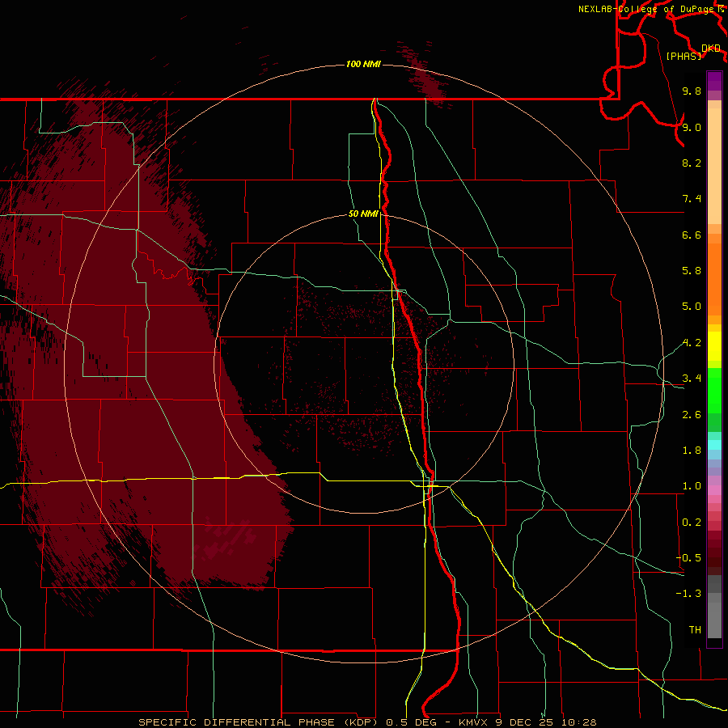Viewport: 728px width, 728px height.
Task: Pick the cyan segment of the color bar
Action: tap(714, 445)
